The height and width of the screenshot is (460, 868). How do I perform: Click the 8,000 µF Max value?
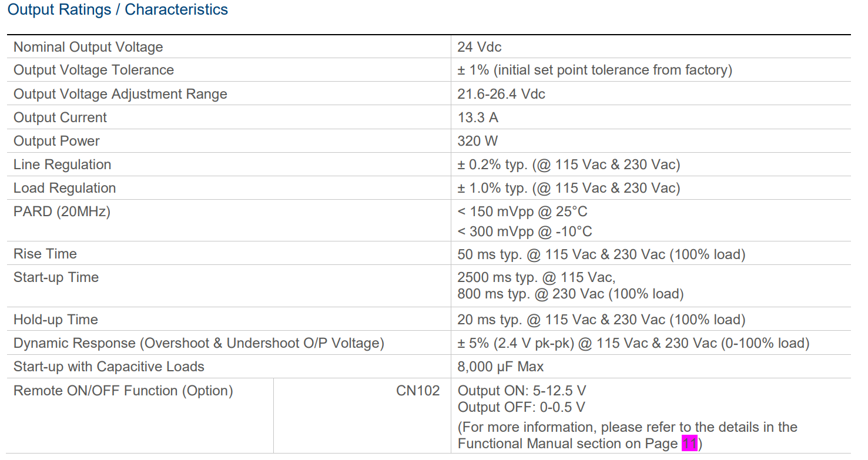click(x=501, y=367)
